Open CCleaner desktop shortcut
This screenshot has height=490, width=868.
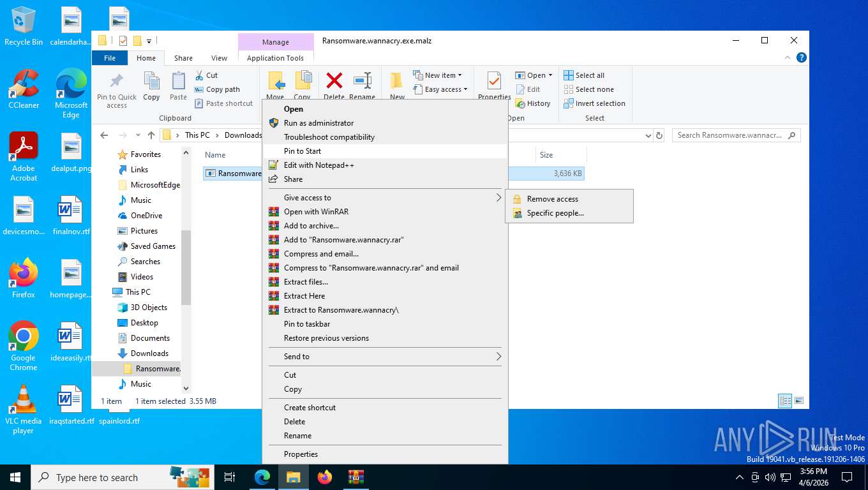pos(24,89)
